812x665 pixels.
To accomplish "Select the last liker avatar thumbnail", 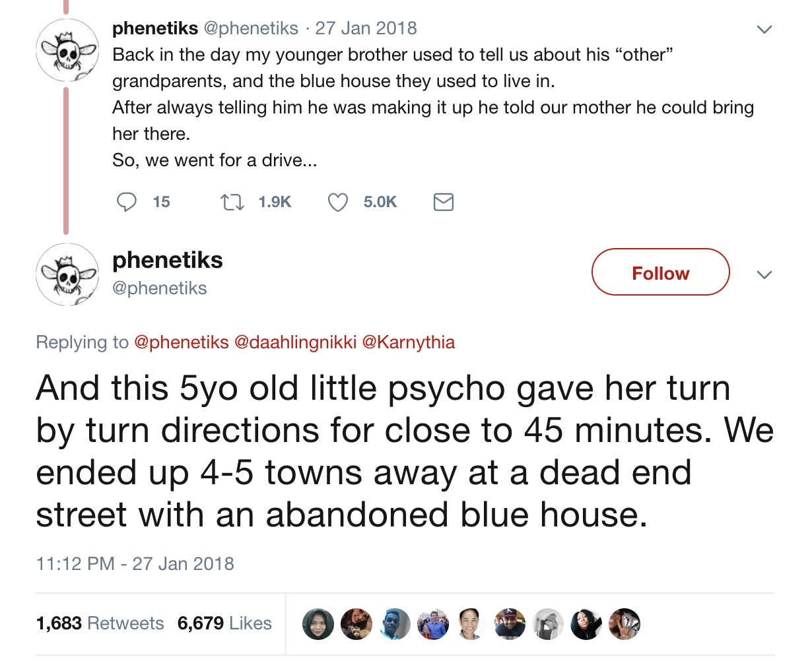I will point(624,624).
